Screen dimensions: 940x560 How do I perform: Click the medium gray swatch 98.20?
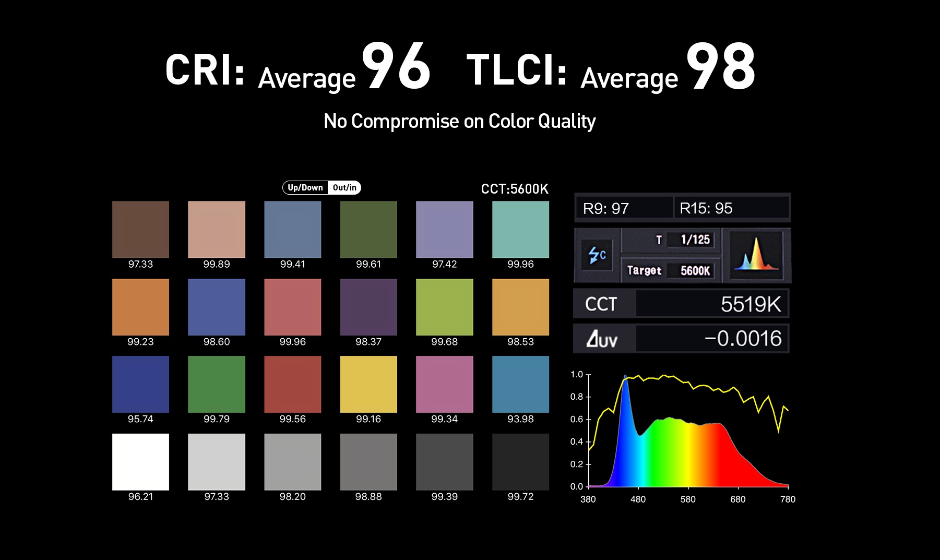[x=293, y=462]
